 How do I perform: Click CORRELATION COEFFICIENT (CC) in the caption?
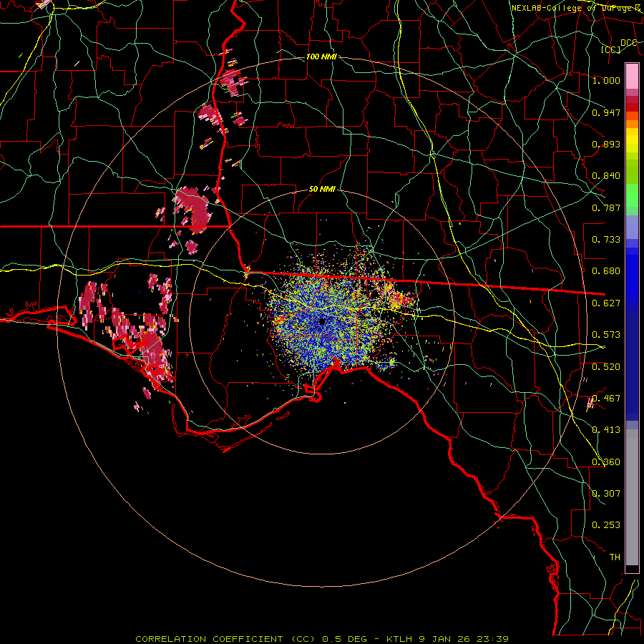tap(225, 639)
